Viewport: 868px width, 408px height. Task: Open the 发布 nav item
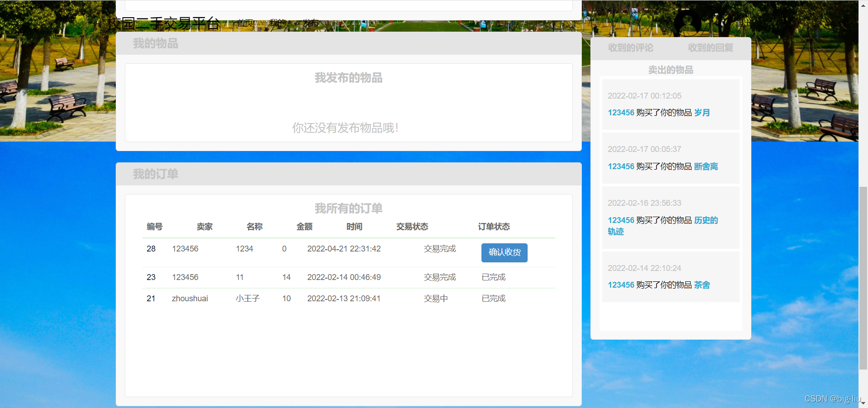(x=310, y=23)
